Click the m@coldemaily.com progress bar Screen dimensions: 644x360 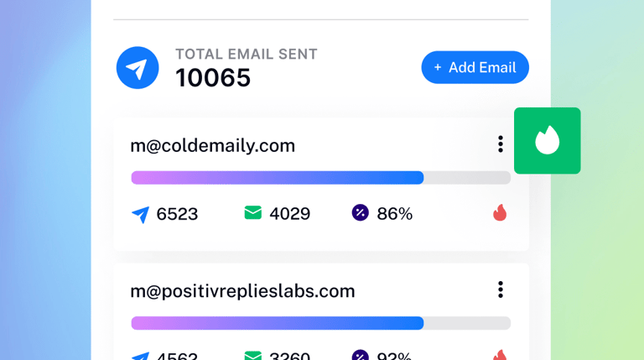pyautogui.click(x=321, y=178)
